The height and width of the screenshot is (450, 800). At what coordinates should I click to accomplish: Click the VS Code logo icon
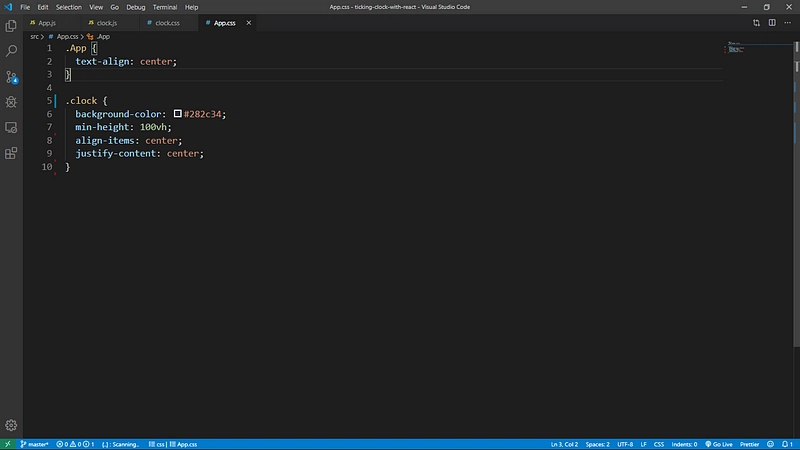[8, 7]
